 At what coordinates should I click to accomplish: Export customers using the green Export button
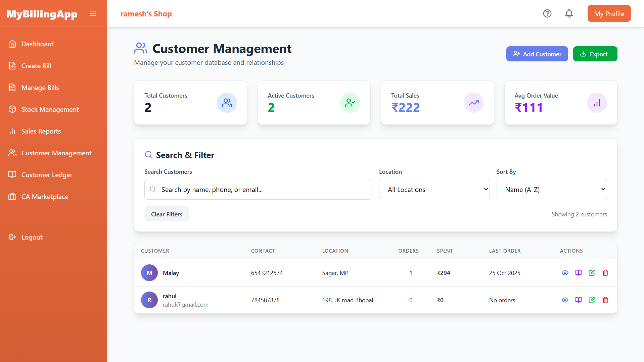click(x=595, y=54)
